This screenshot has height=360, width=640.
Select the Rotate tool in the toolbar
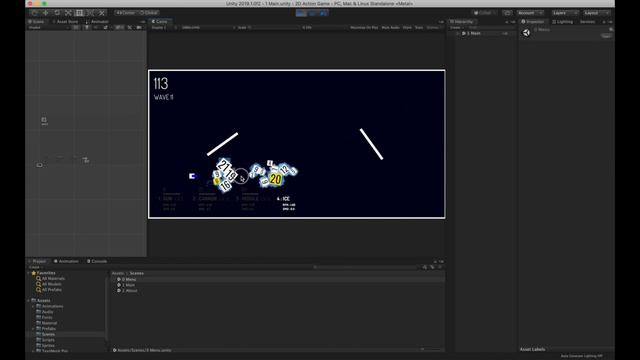click(57, 13)
